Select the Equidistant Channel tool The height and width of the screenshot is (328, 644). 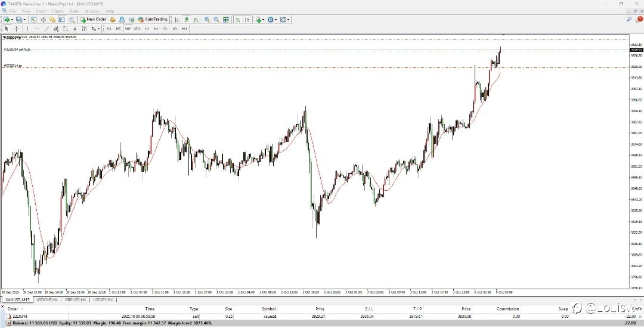tap(56, 29)
